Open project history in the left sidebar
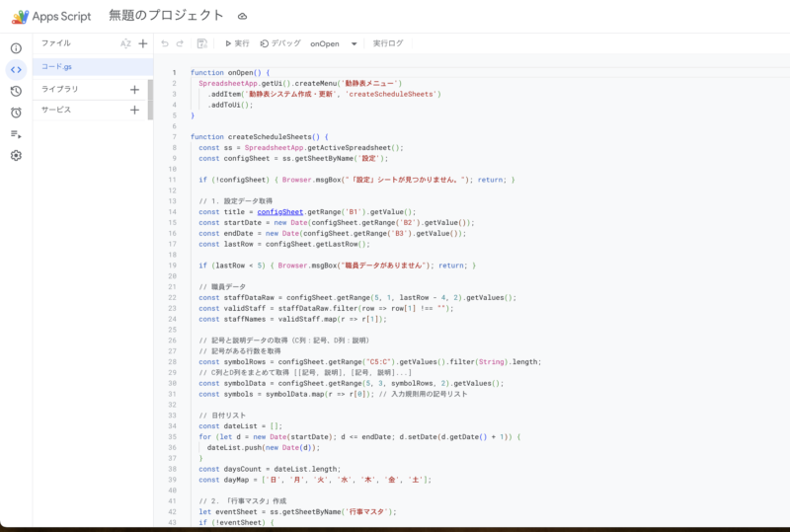The image size is (790, 532). tap(16, 91)
